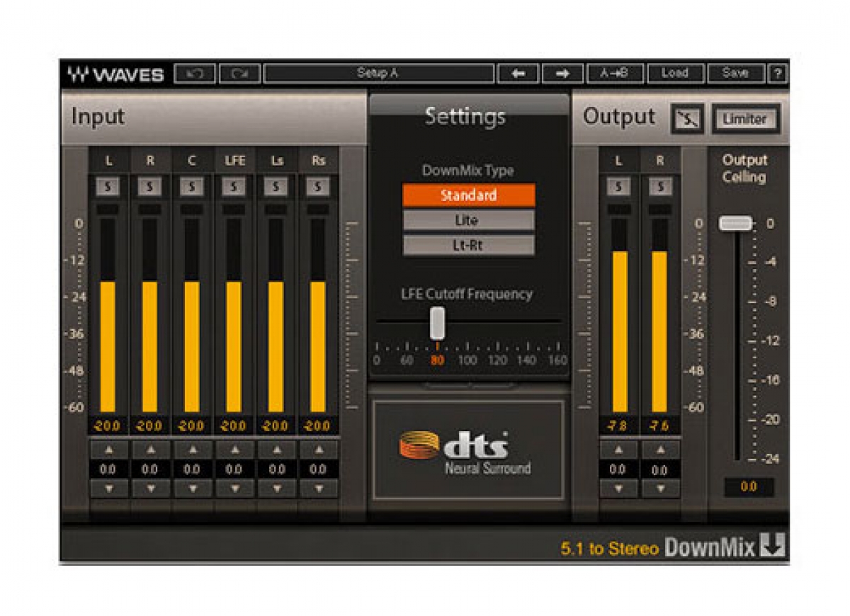The height and width of the screenshot is (616, 850).
Task: Click the Load button
Action: pyautogui.click(x=677, y=74)
